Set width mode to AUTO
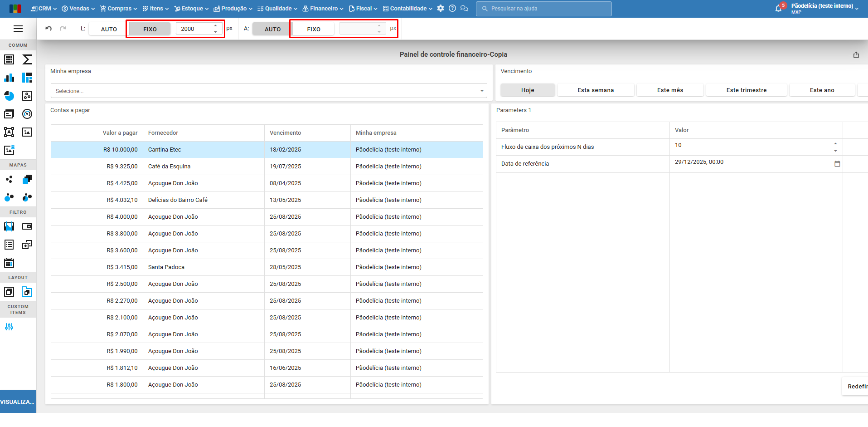 (x=109, y=29)
